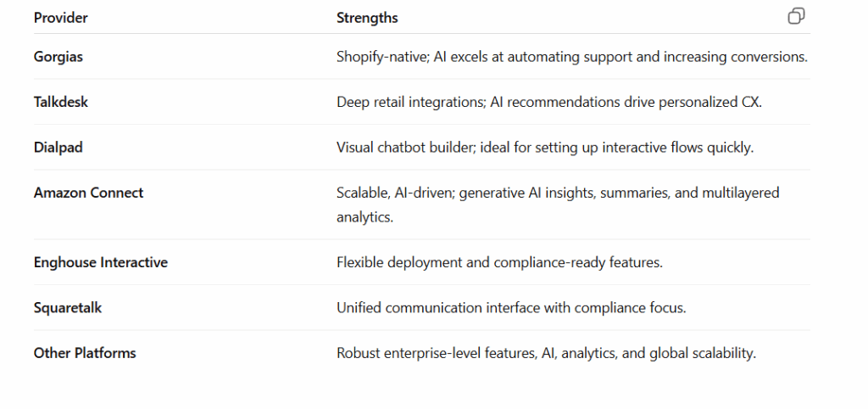
Task: Select the Strengths column header
Action: point(367,18)
